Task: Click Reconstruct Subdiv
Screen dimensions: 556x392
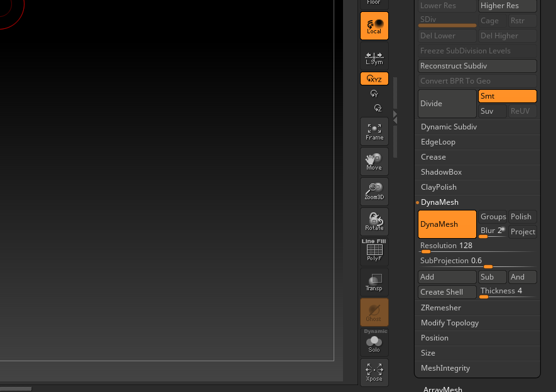Action: point(477,66)
